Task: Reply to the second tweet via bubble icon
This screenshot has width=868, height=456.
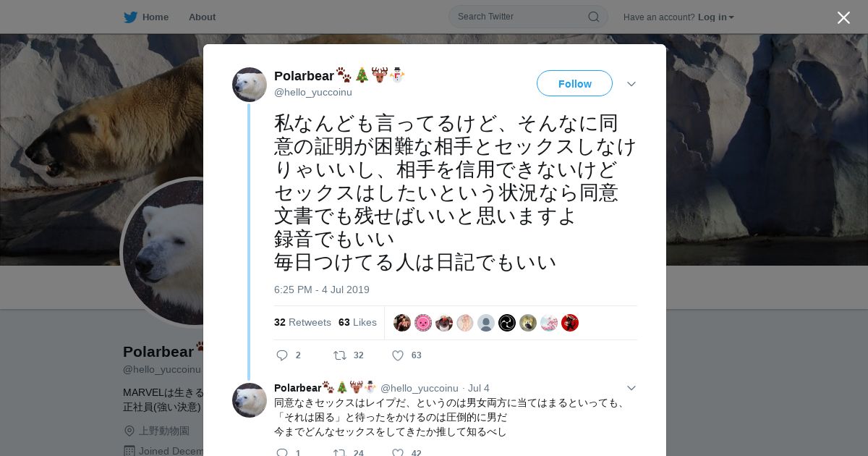Action: pos(282,452)
